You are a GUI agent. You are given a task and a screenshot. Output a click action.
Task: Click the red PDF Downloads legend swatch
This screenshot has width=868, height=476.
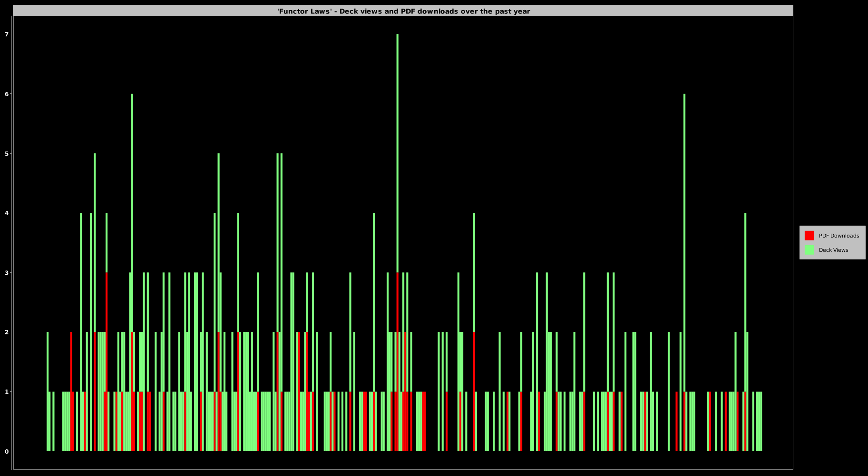(809, 236)
